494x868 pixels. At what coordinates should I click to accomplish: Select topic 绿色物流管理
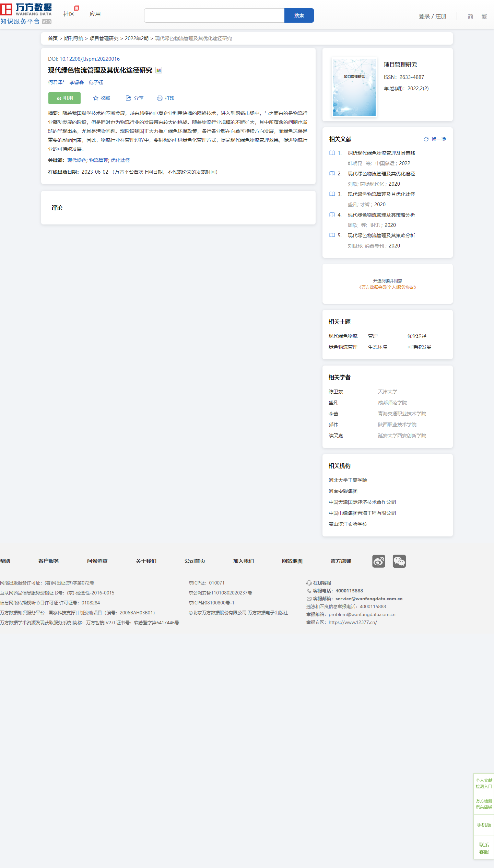pyautogui.click(x=343, y=347)
